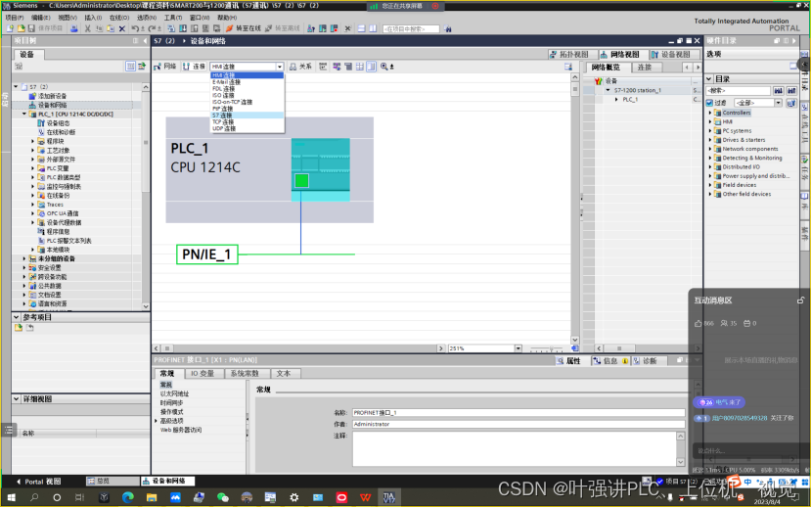Click the cut scissors icon
The height and width of the screenshot is (508, 812).
(x=87, y=28)
